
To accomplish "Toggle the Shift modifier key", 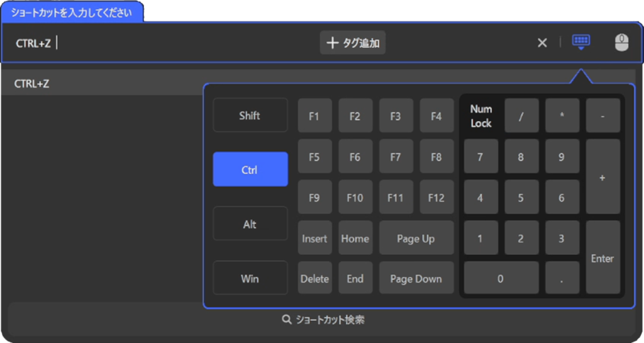I will click(250, 115).
